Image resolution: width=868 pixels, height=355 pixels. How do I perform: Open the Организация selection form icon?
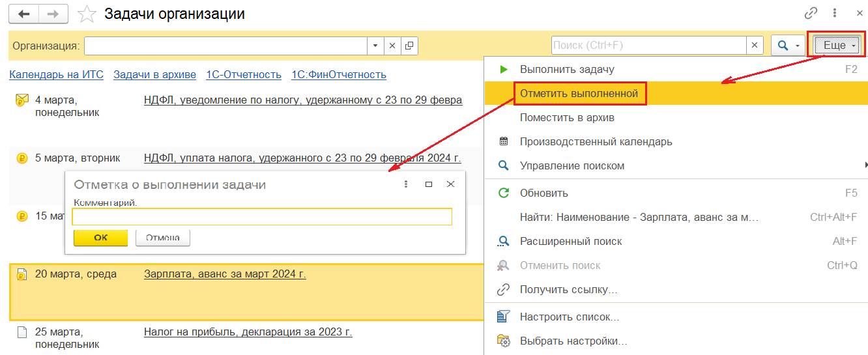409,46
